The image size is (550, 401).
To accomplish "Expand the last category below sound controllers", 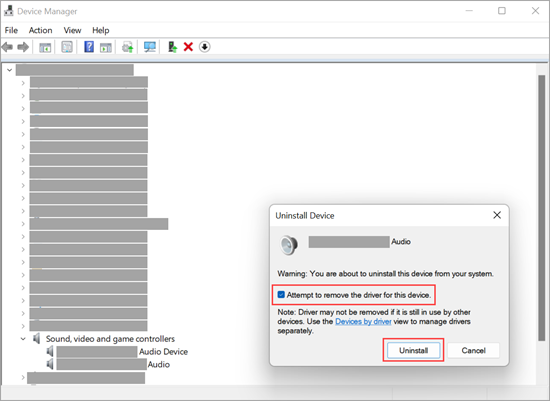I will [x=23, y=377].
